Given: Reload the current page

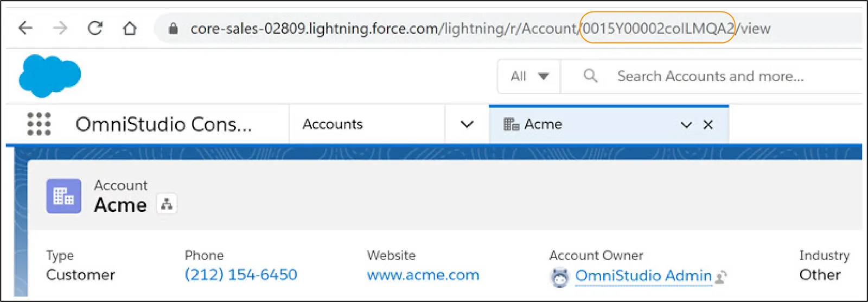Looking at the screenshot, I should 95,28.
